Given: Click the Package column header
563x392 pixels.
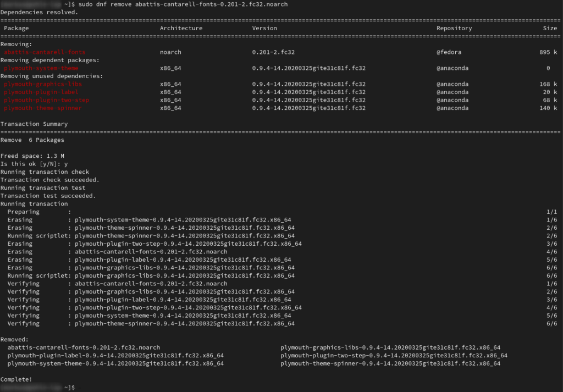Looking at the screenshot, I should (x=15, y=28).
